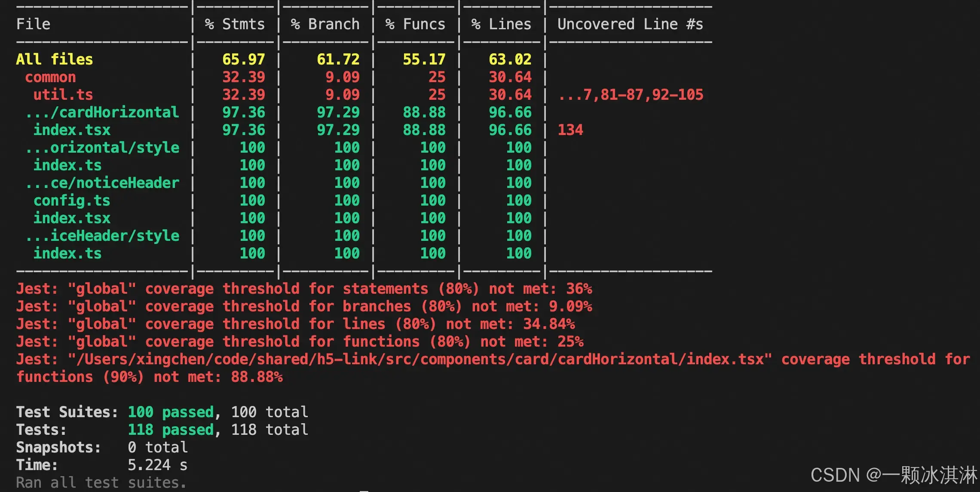Click the '.../cardHorizontal' folder entry
The height and width of the screenshot is (492, 980).
pos(102,113)
